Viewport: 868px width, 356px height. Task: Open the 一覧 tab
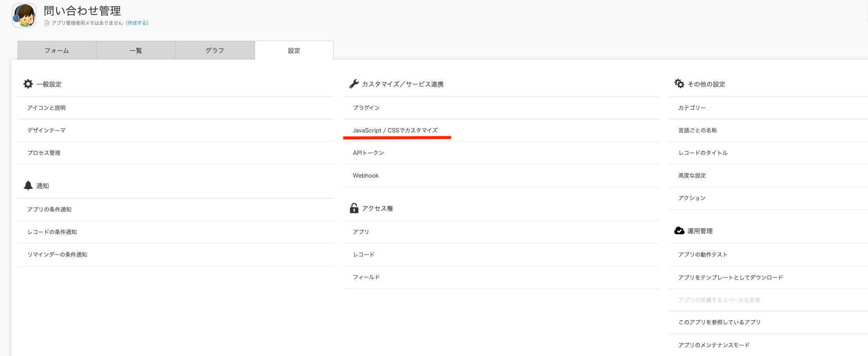coord(136,51)
